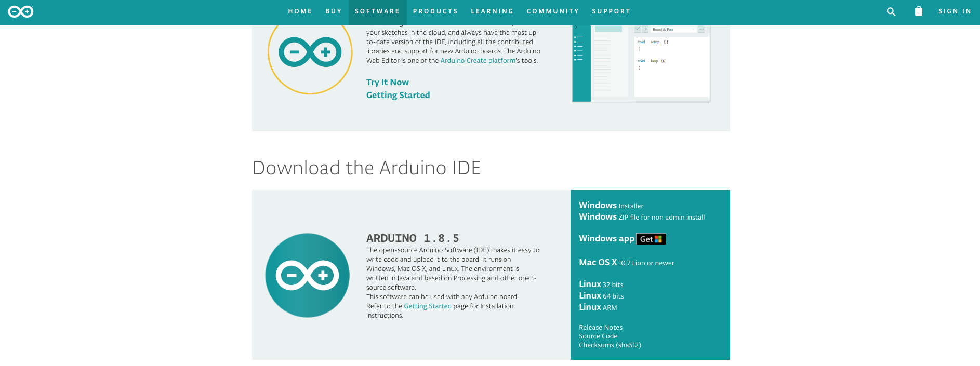Image resolution: width=980 pixels, height=366 pixels.
Task: Download Windows ZIP file for non admin install
Action: [642, 217]
